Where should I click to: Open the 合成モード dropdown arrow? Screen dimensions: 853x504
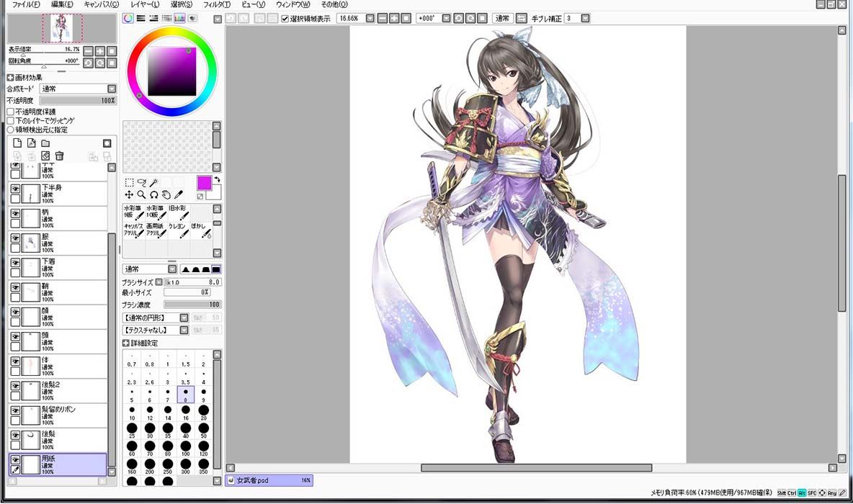[x=112, y=89]
